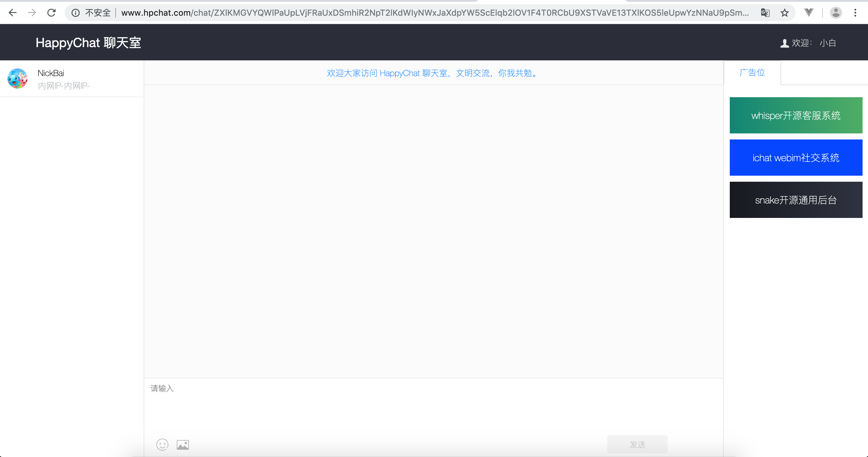Click the browser forward arrow
Viewport: 868px width, 457px height.
point(32,13)
